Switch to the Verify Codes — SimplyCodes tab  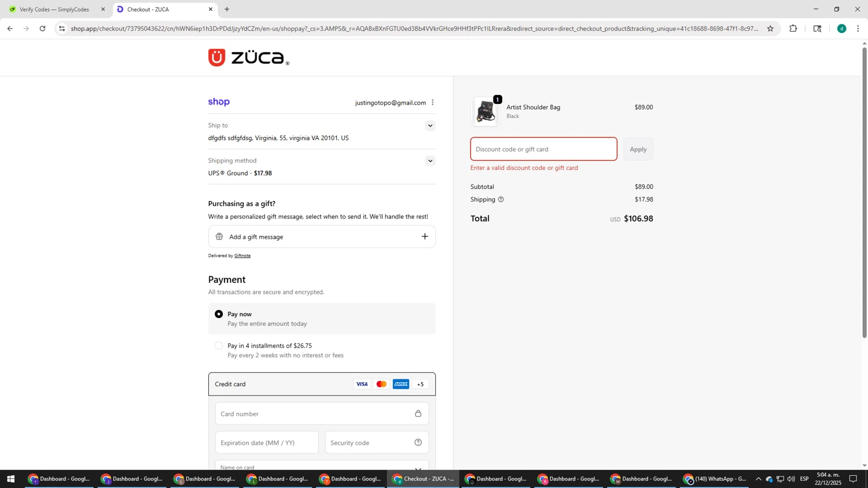[55, 9]
